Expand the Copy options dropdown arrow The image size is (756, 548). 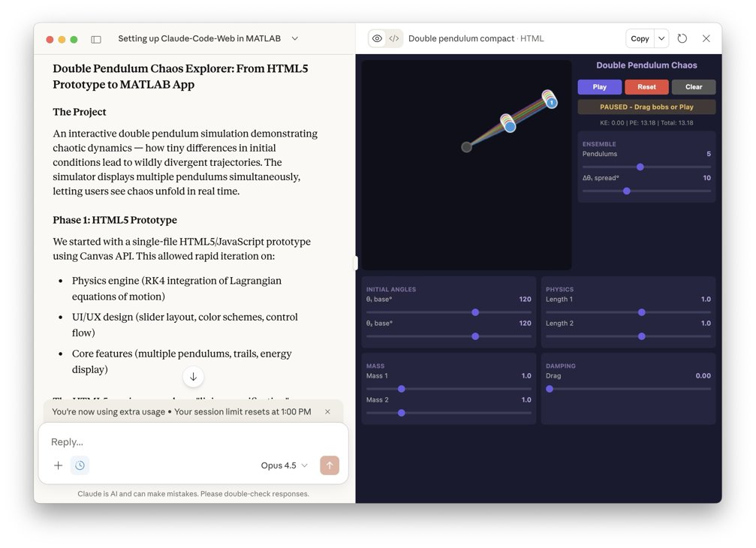(x=661, y=38)
